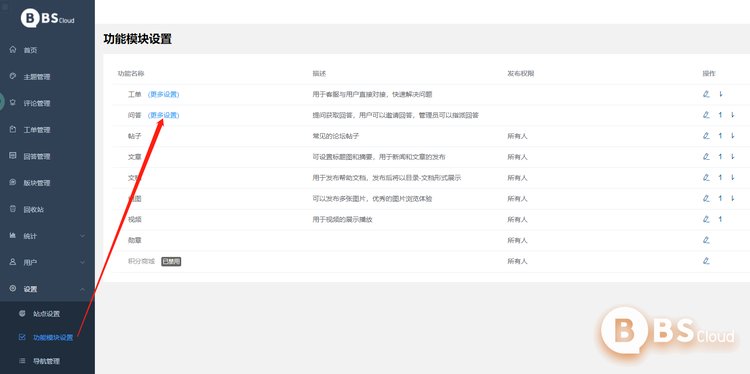Click the 视频 module name
The image size is (750, 374).
click(134, 219)
